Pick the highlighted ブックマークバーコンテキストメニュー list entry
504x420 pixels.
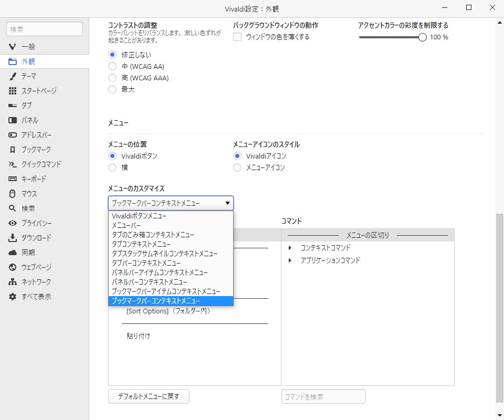[171, 301]
